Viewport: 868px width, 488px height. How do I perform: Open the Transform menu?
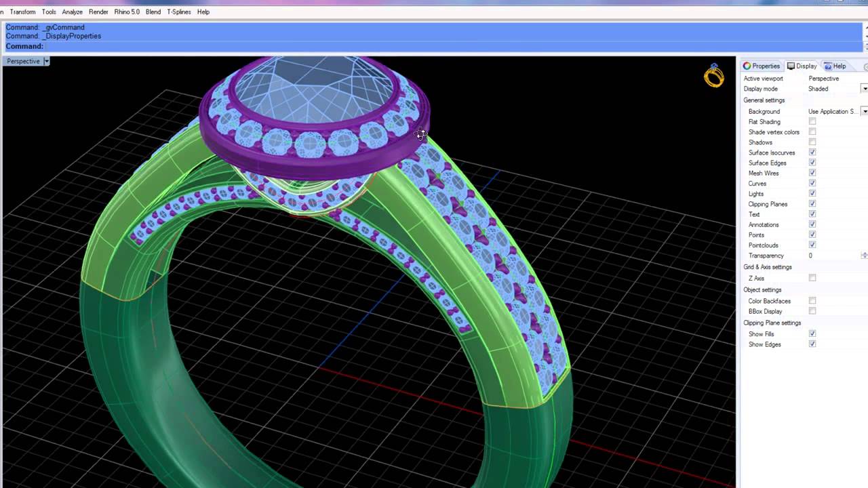[x=22, y=12]
